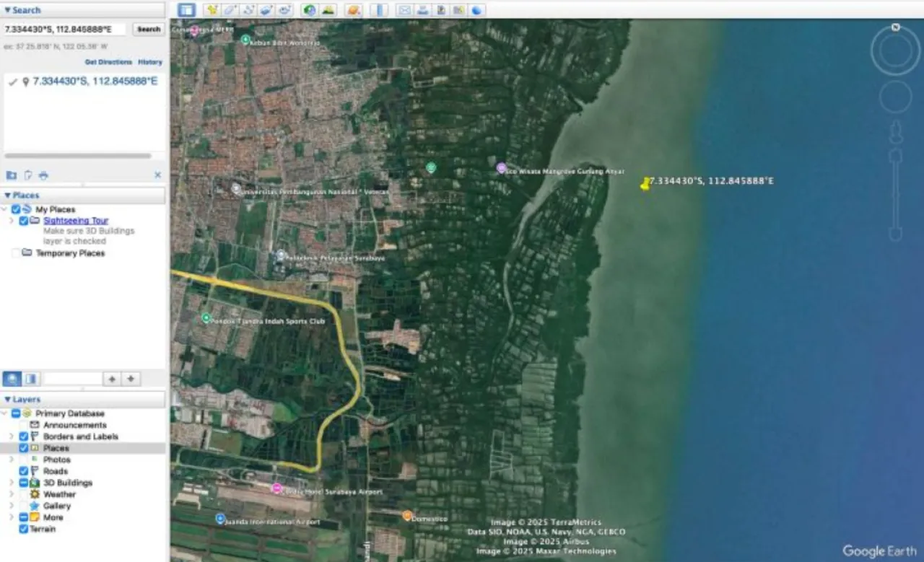Open the Get Directions link
Viewport: 924px width, 562px height.
point(108,62)
